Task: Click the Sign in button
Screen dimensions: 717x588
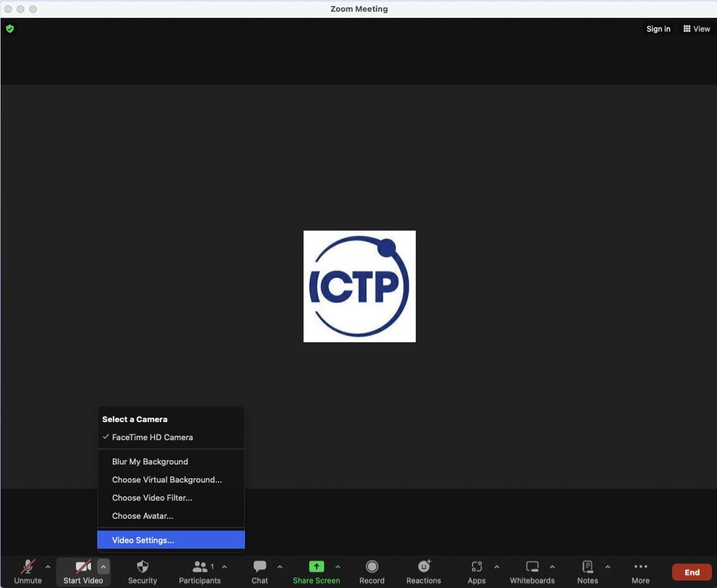Action: pos(658,29)
